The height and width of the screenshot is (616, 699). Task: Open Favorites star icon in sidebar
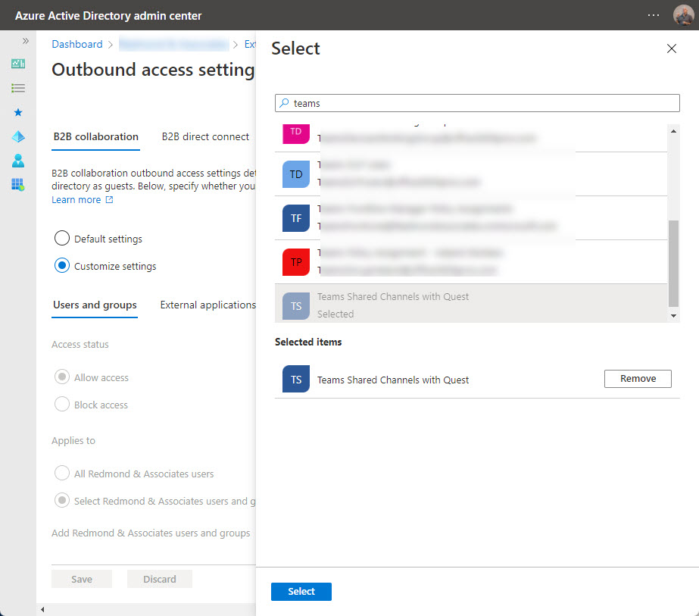(18, 112)
